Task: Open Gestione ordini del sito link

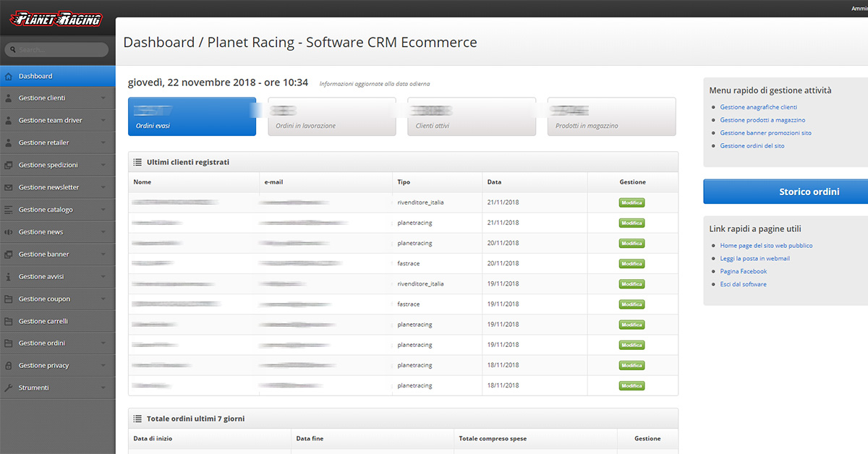Action: pyautogui.click(x=752, y=146)
